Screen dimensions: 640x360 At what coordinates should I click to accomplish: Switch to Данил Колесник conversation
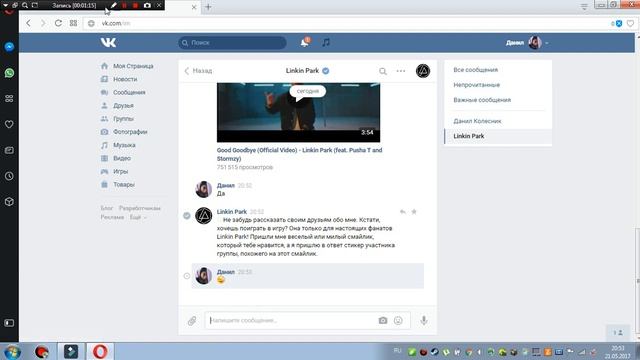[x=477, y=121]
